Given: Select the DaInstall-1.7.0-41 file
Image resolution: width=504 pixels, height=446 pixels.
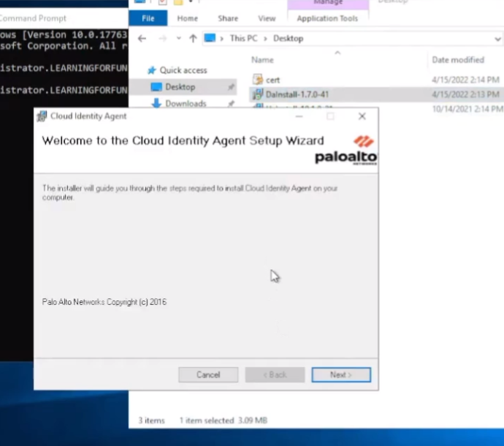Looking at the screenshot, I should tap(297, 94).
